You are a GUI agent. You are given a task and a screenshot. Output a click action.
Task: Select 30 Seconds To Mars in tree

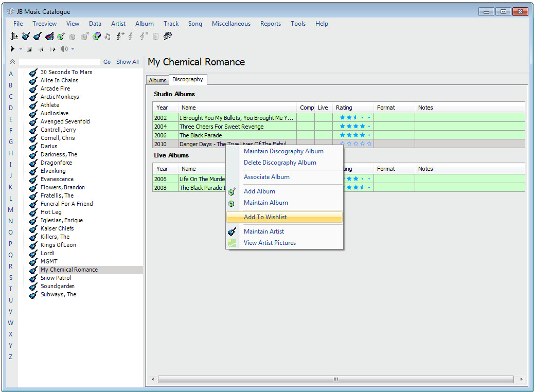pos(66,72)
